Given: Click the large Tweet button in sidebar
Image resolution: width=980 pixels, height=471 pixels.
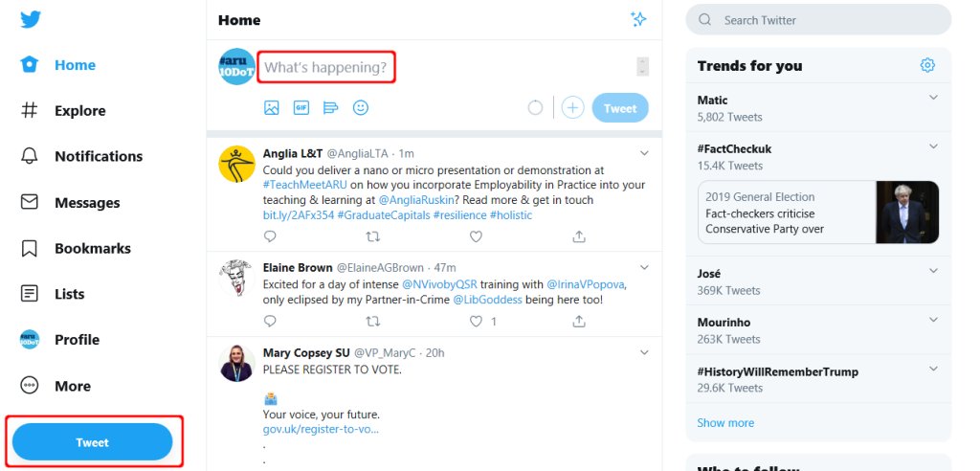Looking at the screenshot, I should (x=93, y=442).
